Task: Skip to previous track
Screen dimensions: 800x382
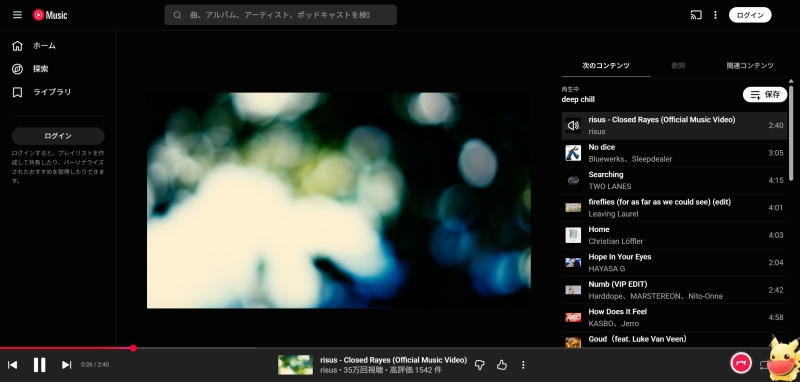Action: [13, 365]
